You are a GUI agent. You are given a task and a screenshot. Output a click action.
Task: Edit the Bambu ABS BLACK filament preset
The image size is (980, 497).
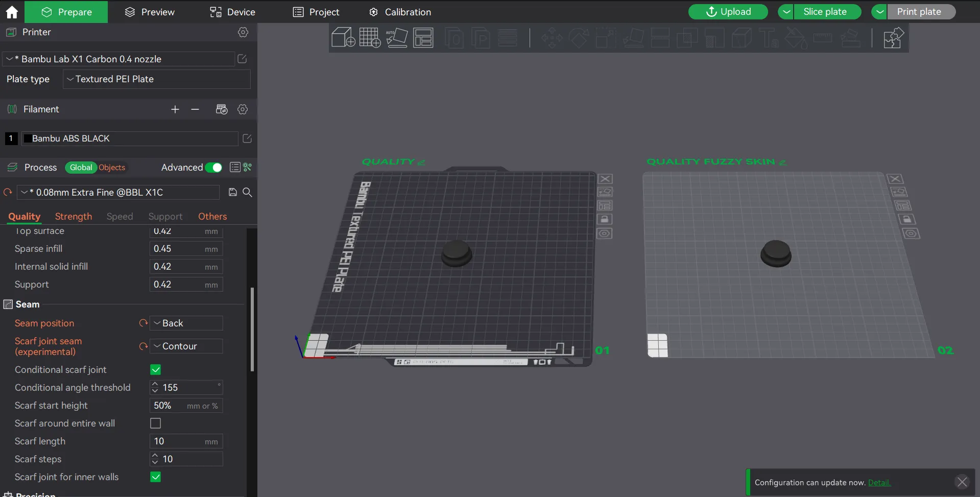pos(247,138)
